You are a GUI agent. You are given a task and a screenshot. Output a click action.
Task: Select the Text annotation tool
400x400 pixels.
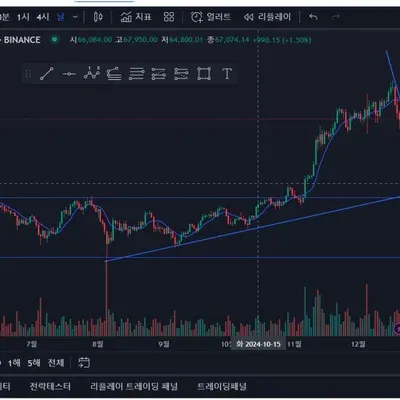tap(227, 73)
